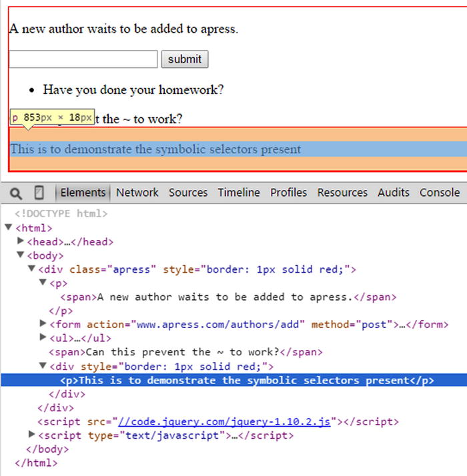Collapse the body node arrow
This screenshot has width=467, height=476.
point(21,255)
